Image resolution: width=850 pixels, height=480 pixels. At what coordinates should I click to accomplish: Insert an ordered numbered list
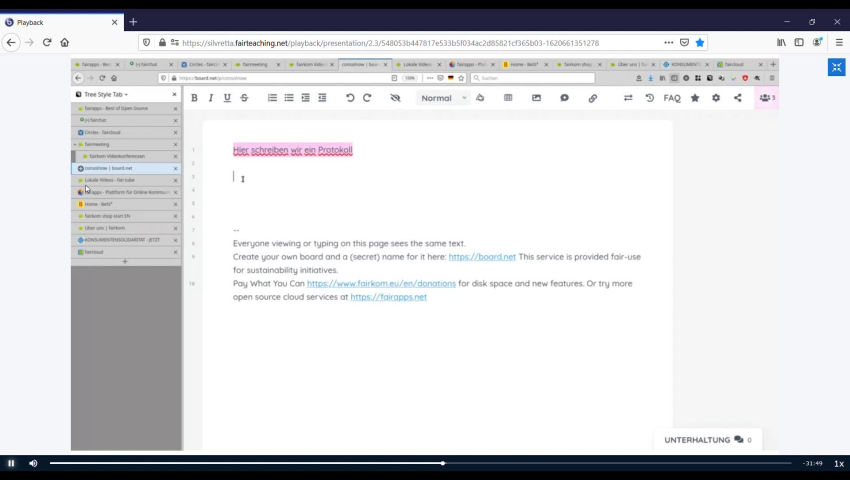click(272, 98)
